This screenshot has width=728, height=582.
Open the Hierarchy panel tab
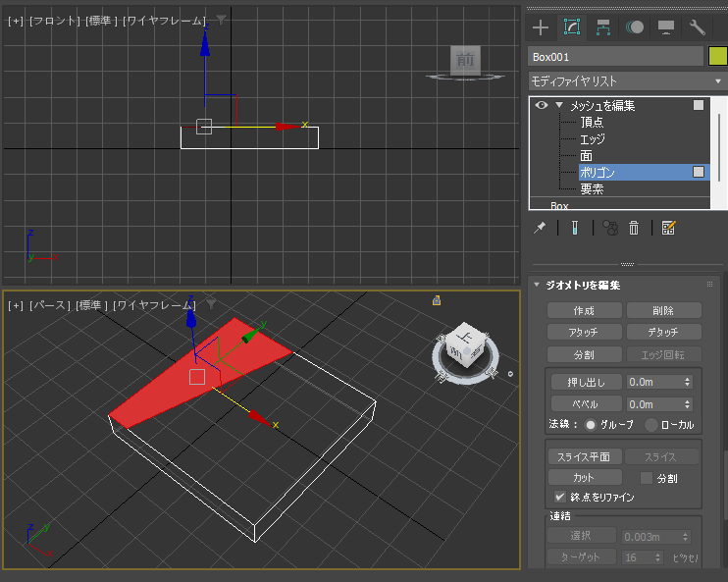pyautogui.click(x=603, y=27)
